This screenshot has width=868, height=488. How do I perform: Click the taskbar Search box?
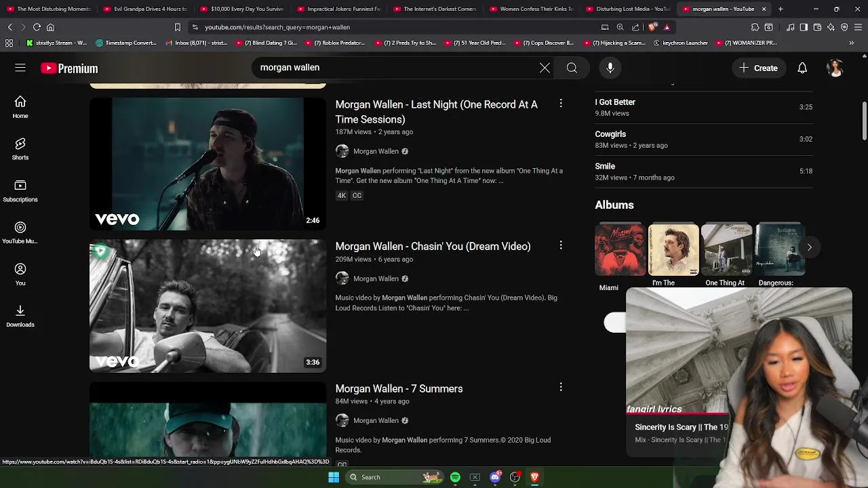[x=395, y=477]
